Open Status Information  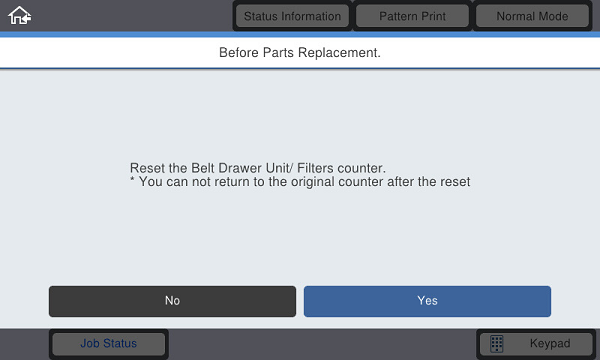292,16
